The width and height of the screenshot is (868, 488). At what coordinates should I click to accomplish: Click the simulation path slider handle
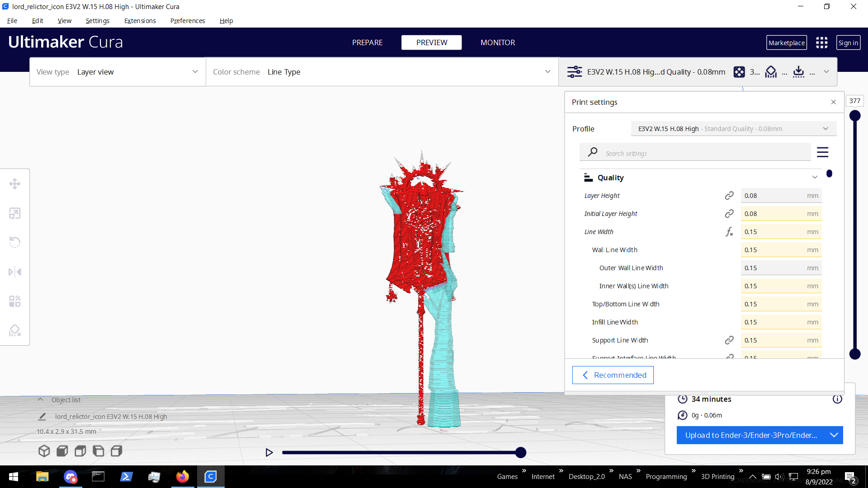coord(521,452)
